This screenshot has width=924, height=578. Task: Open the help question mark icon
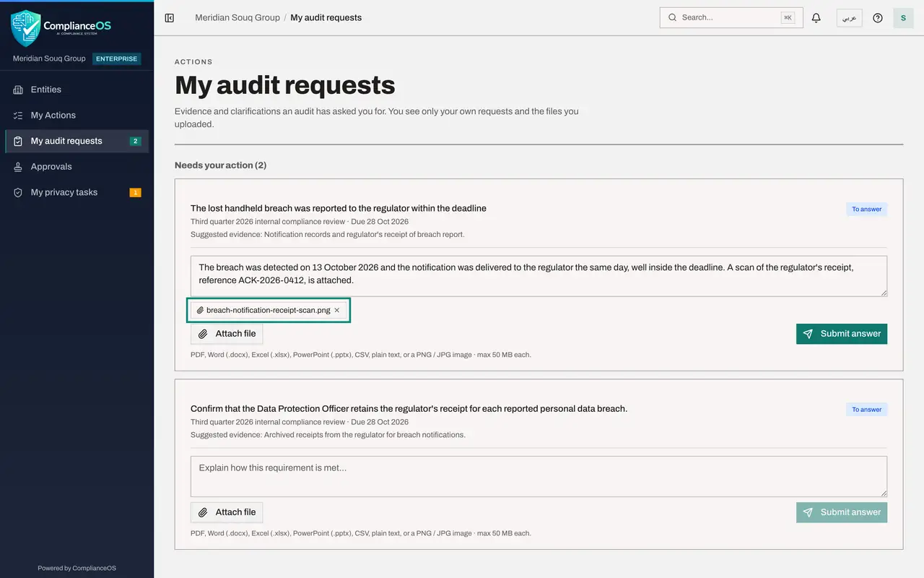(x=878, y=17)
